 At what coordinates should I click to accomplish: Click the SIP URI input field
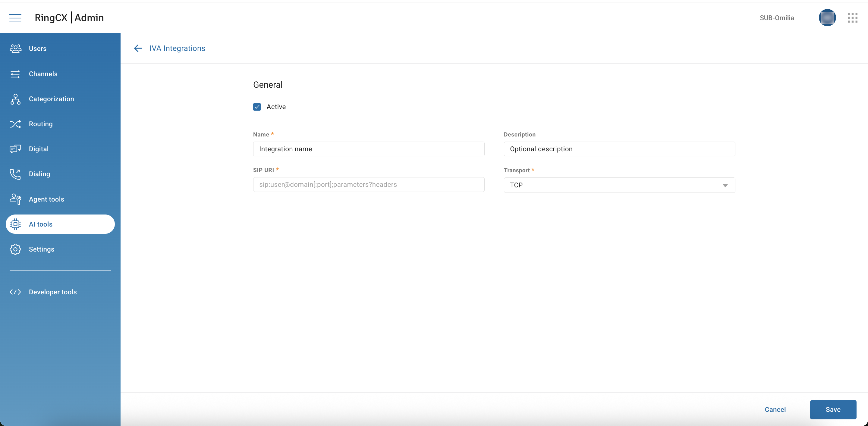click(x=368, y=185)
